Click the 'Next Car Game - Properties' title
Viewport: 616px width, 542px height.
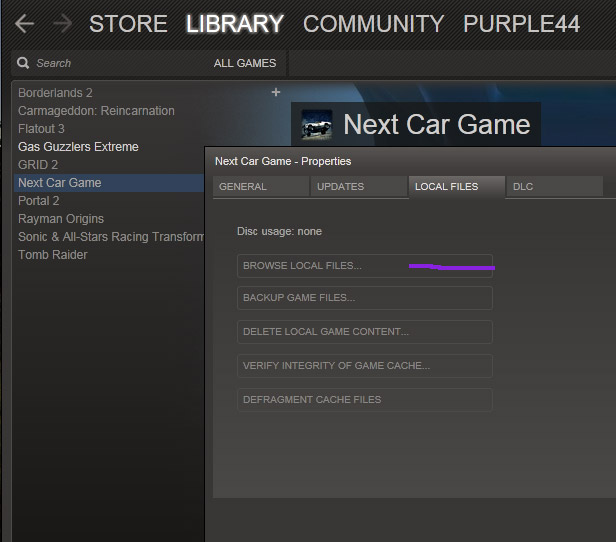click(x=283, y=161)
